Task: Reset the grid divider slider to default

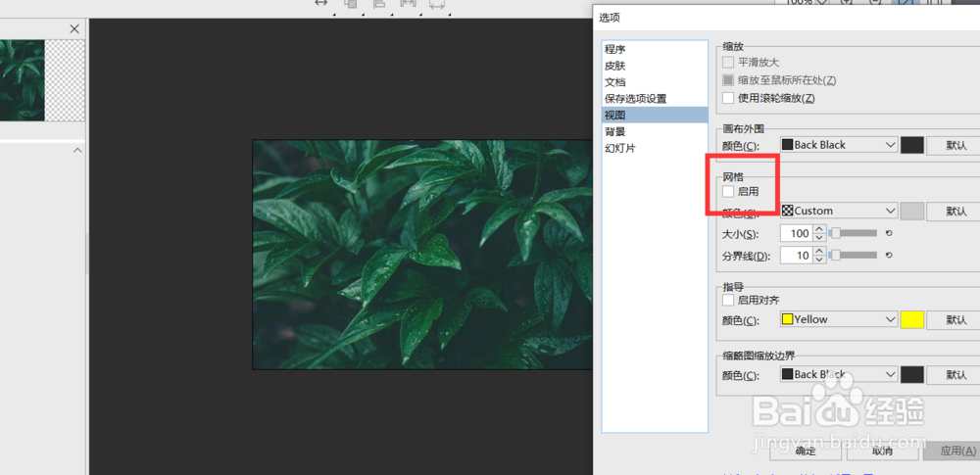Action: (x=889, y=255)
